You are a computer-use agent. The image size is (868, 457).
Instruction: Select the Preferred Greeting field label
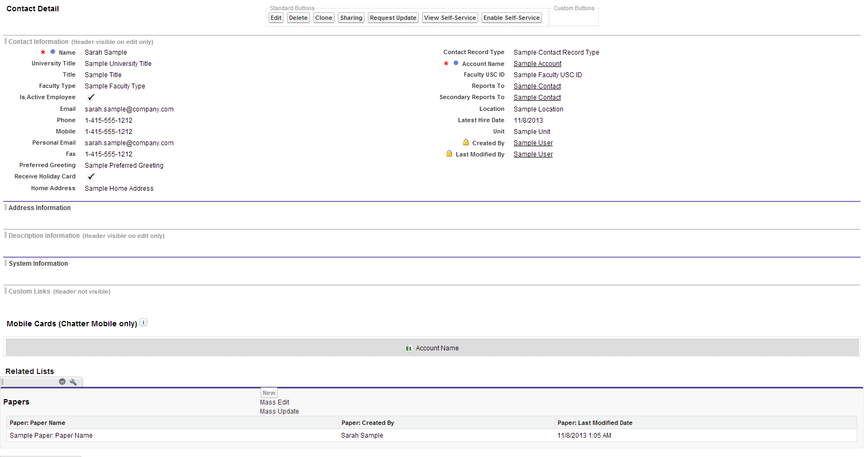click(x=47, y=165)
